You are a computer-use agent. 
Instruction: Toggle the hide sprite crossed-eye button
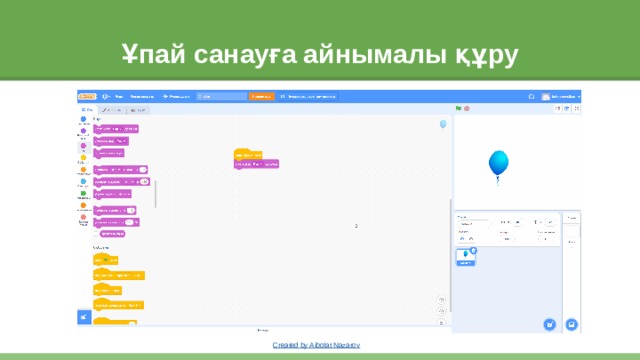point(471,239)
